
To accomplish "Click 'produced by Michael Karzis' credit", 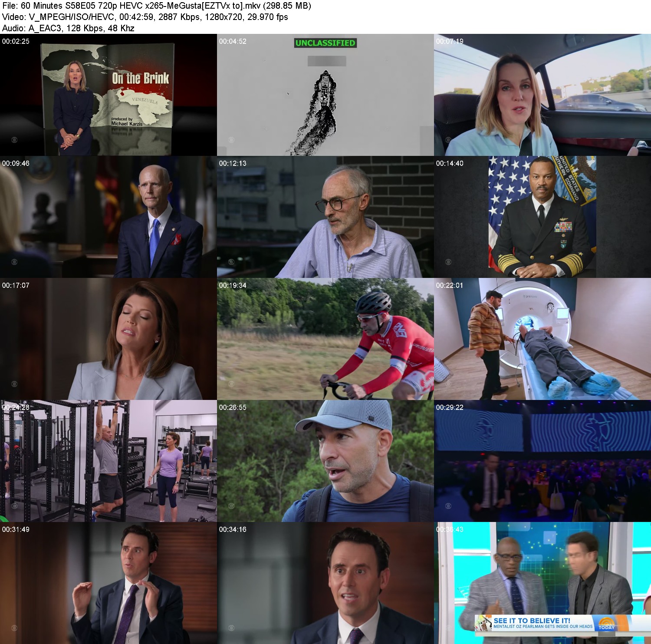I will (x=126, y=121).
